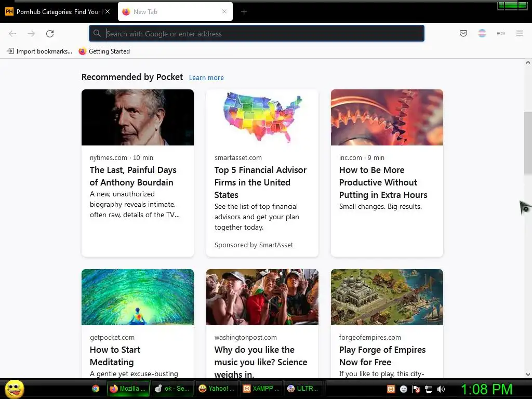This screenshot has height=399, width=532.
Task: Open the Getting Started bookmark
Action: tap(104, 51)
